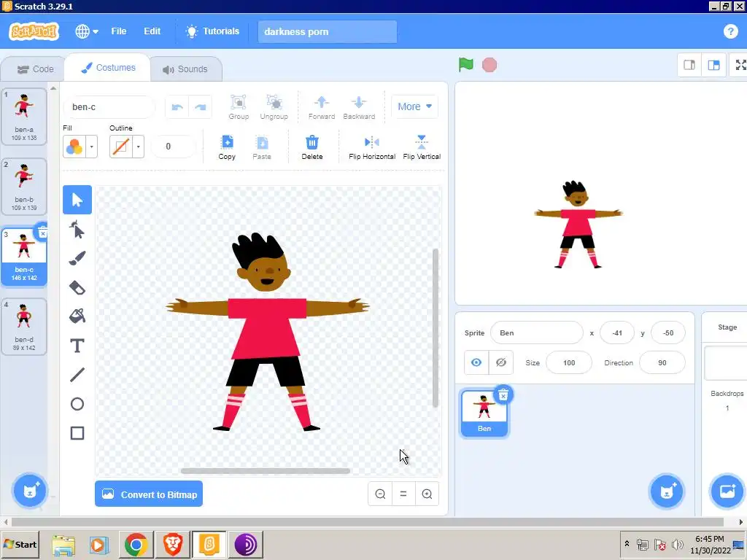Open the Edit menu

click(152, 31)
